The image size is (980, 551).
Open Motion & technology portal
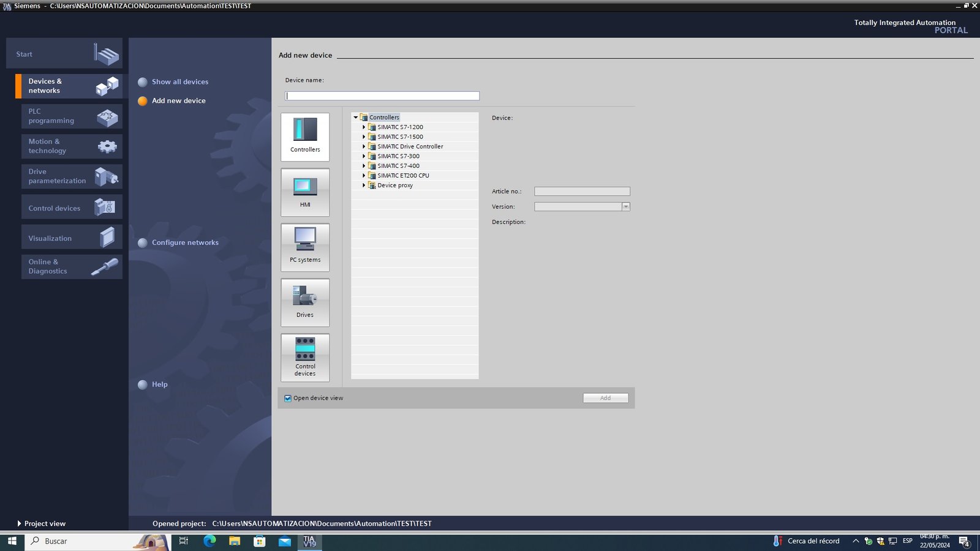(x=72, y=146)
